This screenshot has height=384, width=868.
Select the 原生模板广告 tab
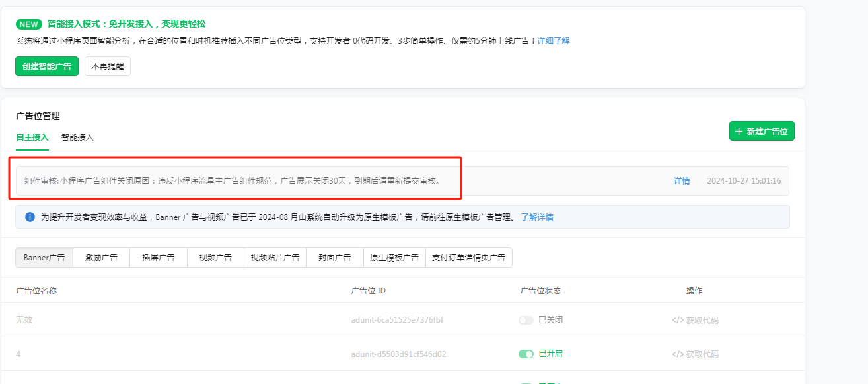click(394, 258)
